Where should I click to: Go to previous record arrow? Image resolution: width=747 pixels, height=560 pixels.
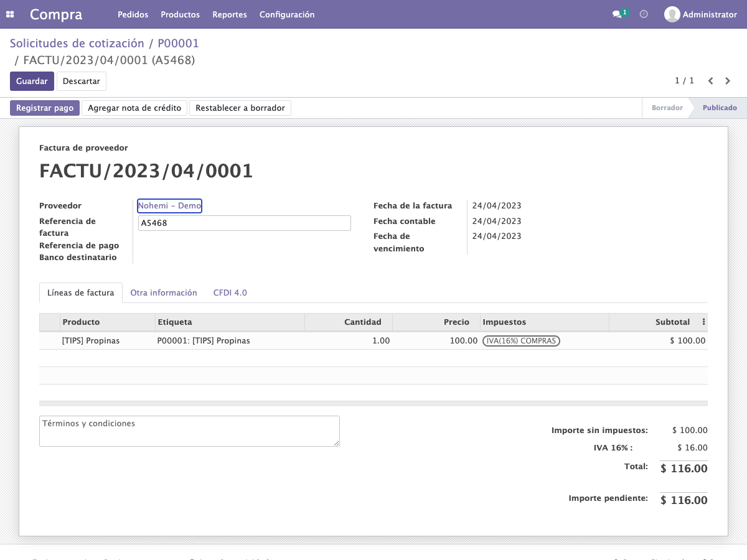click(710, 81)
